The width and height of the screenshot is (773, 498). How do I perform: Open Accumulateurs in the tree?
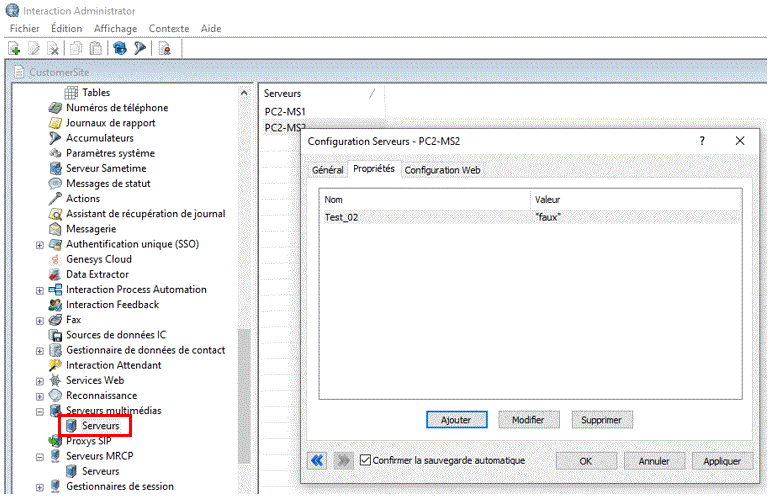point(100,138)
